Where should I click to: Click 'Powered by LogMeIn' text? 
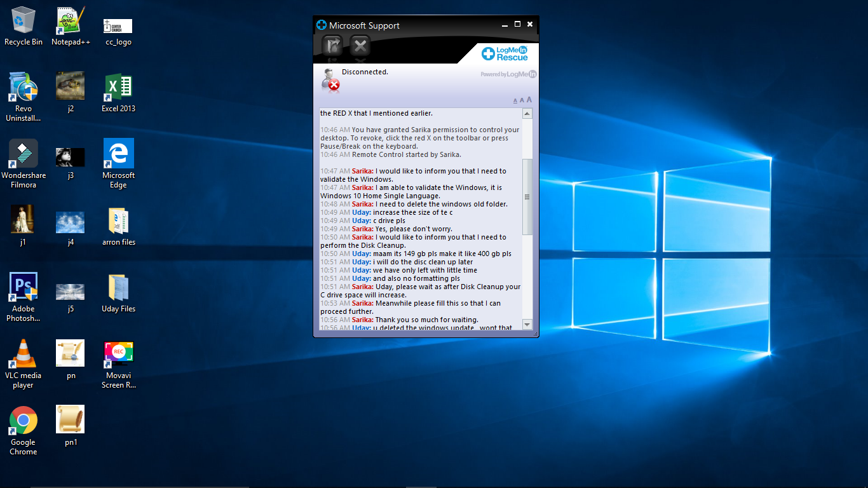tap(508, 74)
